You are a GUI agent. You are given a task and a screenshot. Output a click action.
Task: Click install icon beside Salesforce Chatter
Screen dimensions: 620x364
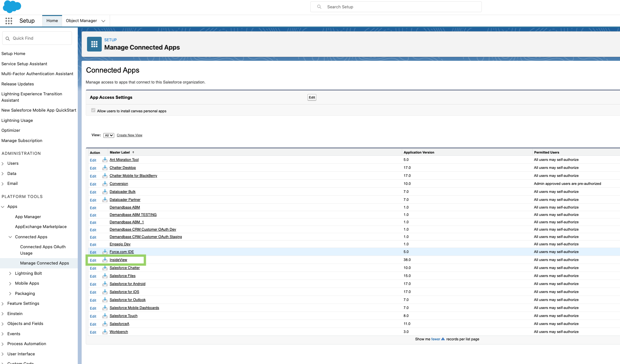click(x=105, y=268)
